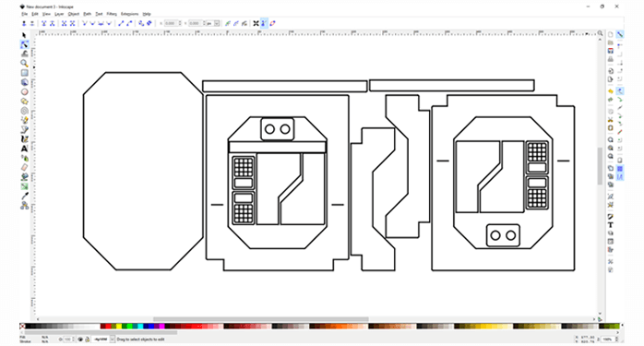Select the Text tool in toolbox
The height and width of the screenshot is (346, 644).
(24, 149)
